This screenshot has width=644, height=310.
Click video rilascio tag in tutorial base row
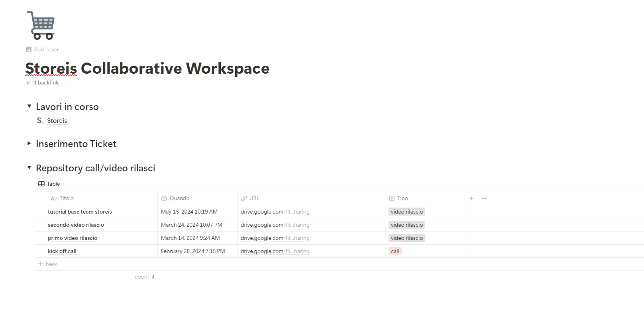click(x=407, y=212)
